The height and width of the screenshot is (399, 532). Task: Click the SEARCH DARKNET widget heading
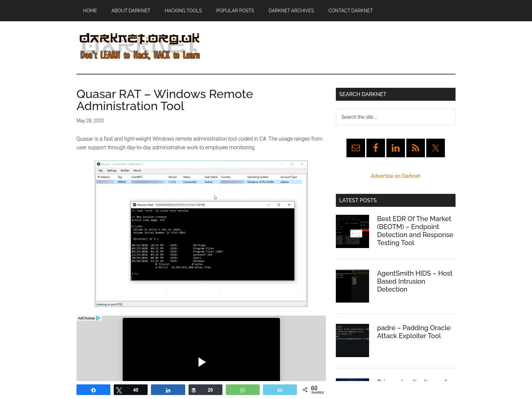tap(396, 94)
